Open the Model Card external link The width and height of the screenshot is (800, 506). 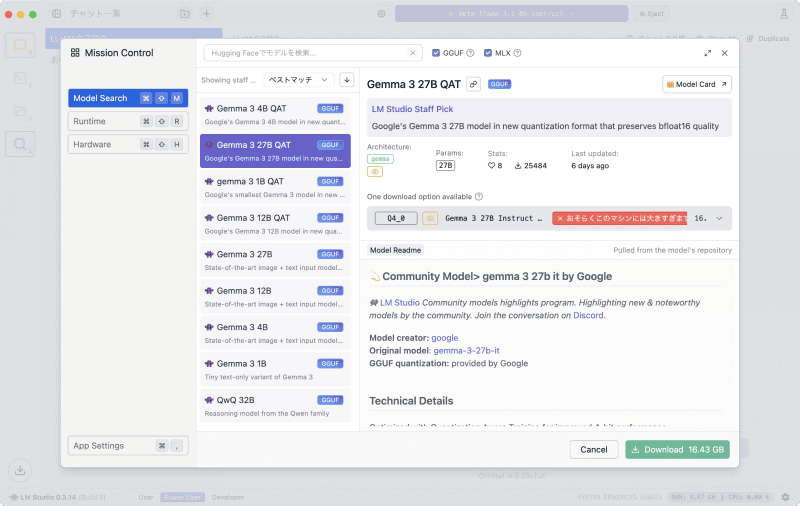click(x=696, y=85)
